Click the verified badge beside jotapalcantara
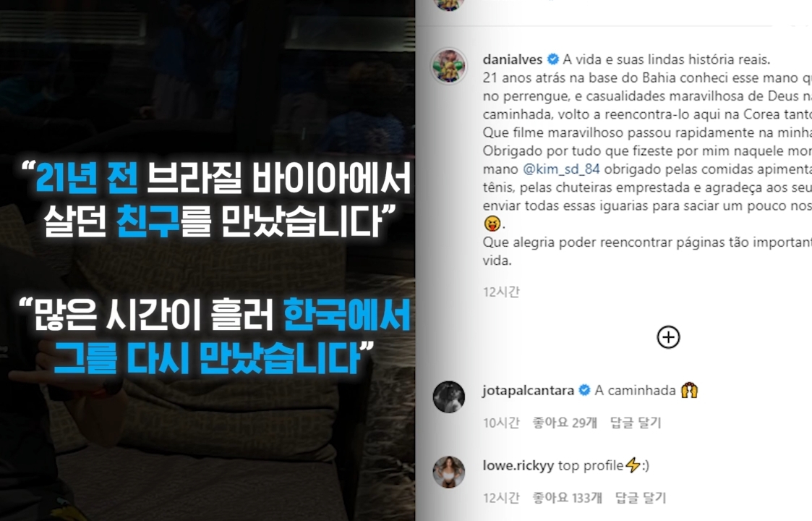The width and height of the screenshot is (812, 521). pos(584,390)
